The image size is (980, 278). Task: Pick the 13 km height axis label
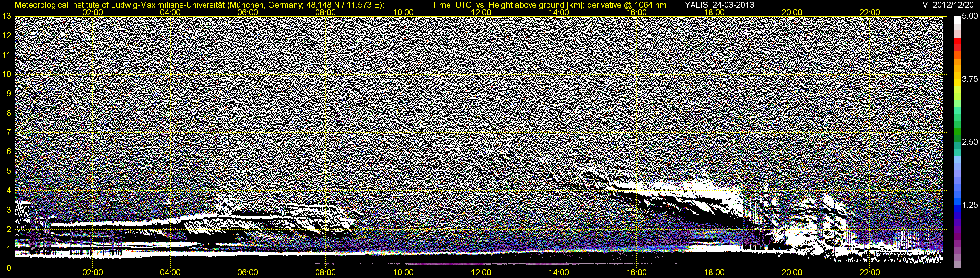pos(7,16)
